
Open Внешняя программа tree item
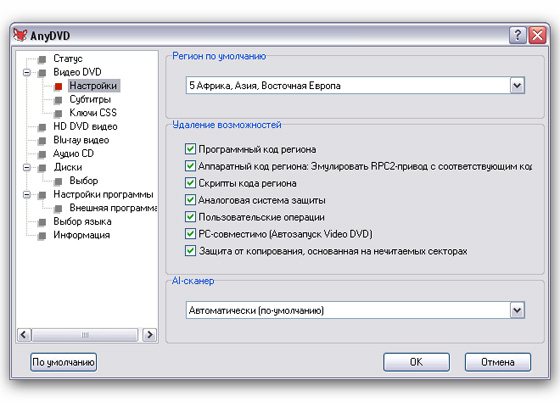click(x=113, y=207)
